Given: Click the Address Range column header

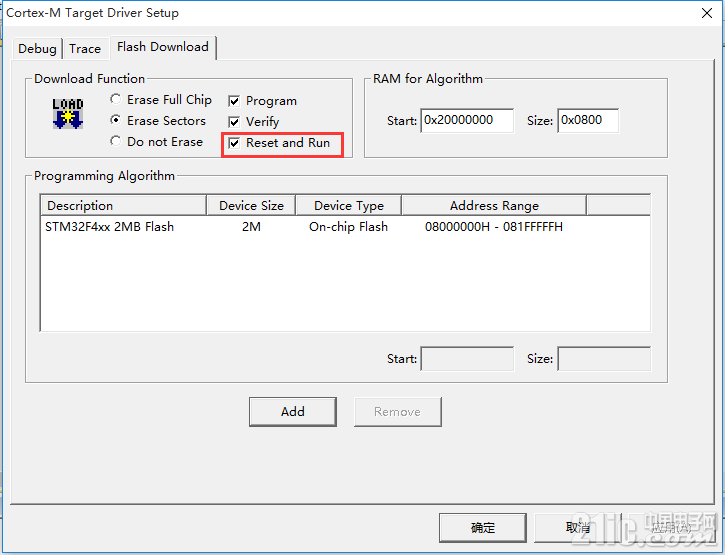Looking at the screenshot, I should click(x=494, y=205).
